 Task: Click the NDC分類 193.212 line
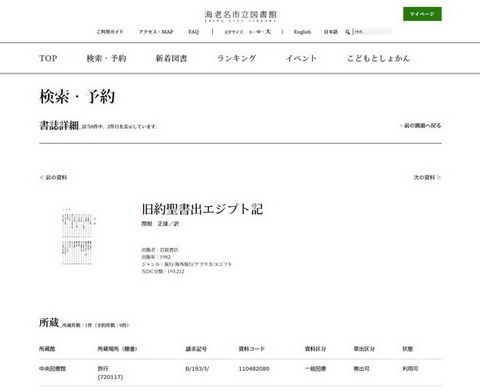coord(163,271)
